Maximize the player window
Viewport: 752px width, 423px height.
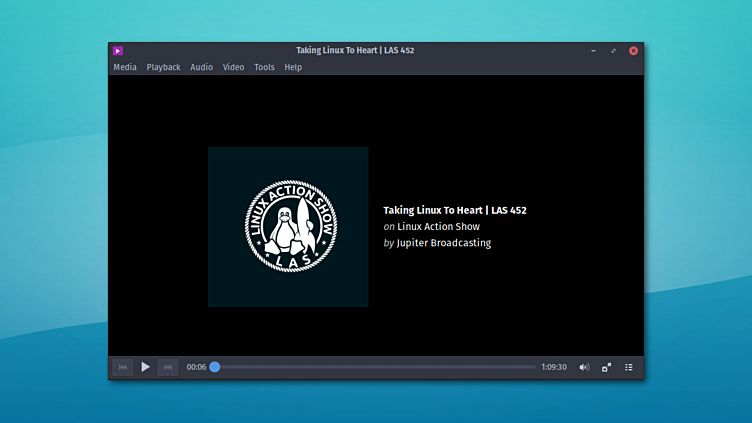613,50
